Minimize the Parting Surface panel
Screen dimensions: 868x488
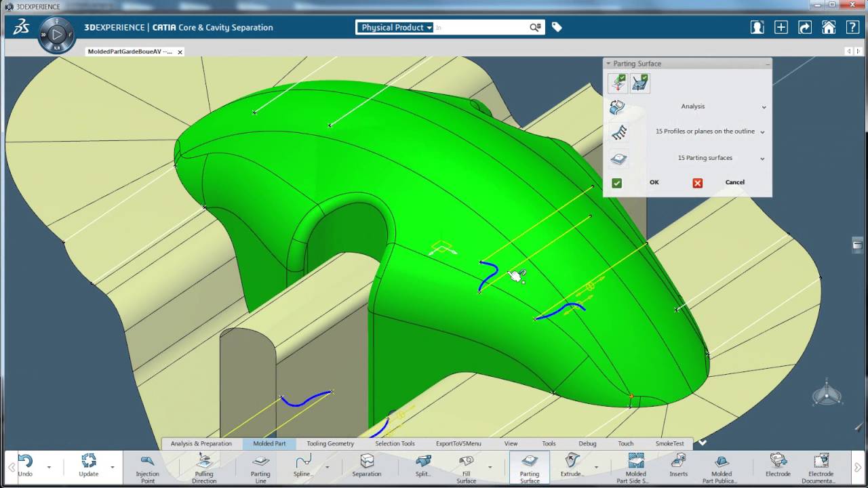pos(768,64)
